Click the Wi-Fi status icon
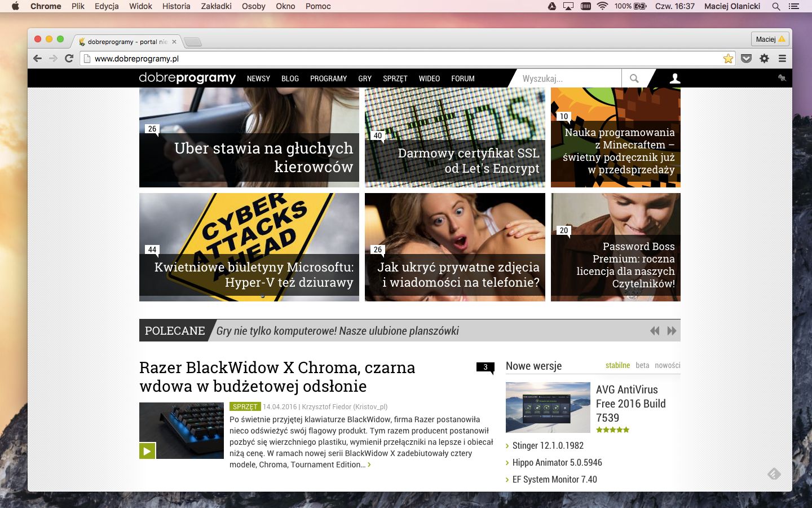The height and width of the screenshot is (508, 812). [x=602, y=6]
